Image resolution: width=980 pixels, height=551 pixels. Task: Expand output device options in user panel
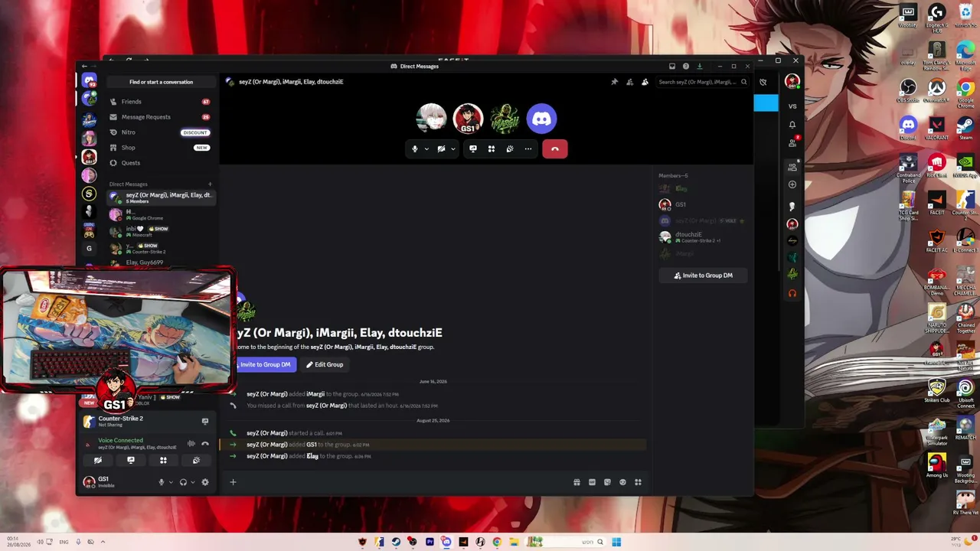coord(193,482)
